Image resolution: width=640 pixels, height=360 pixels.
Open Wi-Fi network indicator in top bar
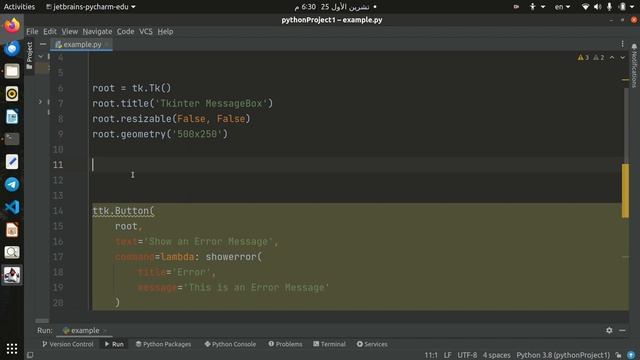click(585, 7)
